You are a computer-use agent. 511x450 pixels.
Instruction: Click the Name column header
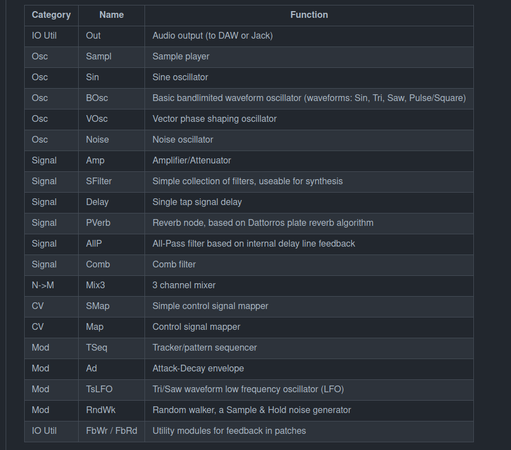(x=111, y=15)
